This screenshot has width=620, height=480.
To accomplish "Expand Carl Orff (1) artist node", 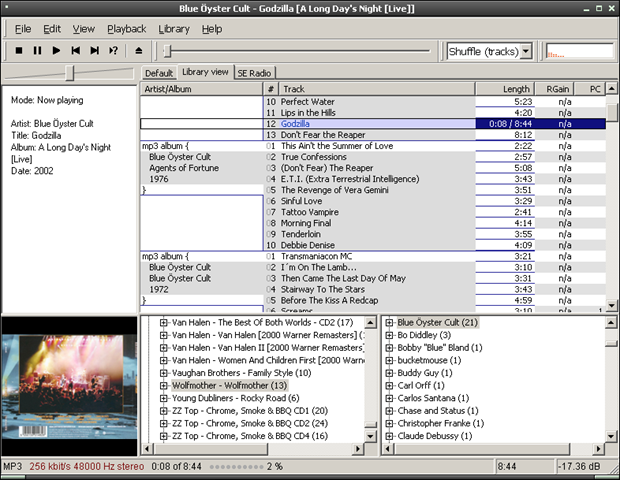I will (x=389, y=386).
